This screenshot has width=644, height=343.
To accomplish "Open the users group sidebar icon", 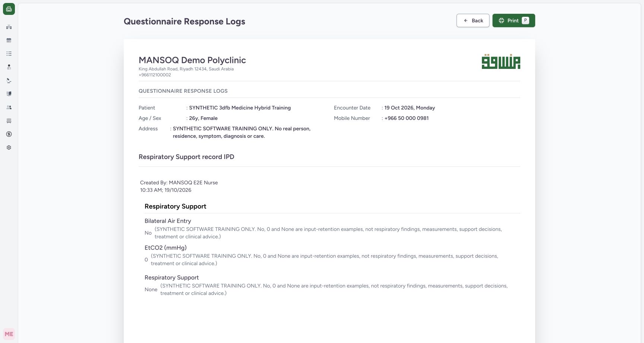I will [x=9, y=107].
